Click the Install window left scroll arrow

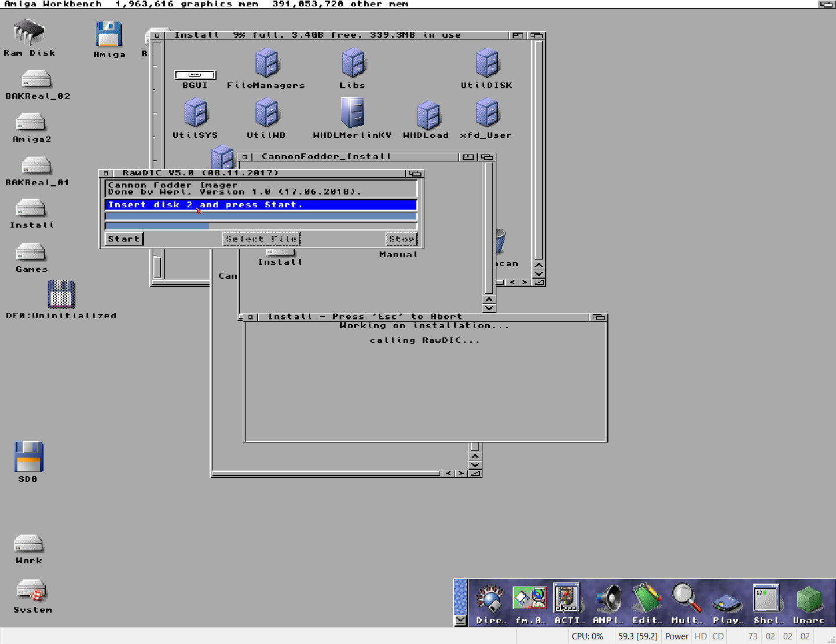512,282
